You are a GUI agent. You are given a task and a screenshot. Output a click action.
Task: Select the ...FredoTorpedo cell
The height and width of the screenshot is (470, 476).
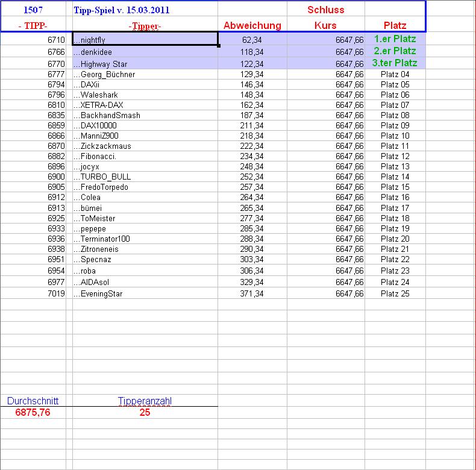coord(145,187)
